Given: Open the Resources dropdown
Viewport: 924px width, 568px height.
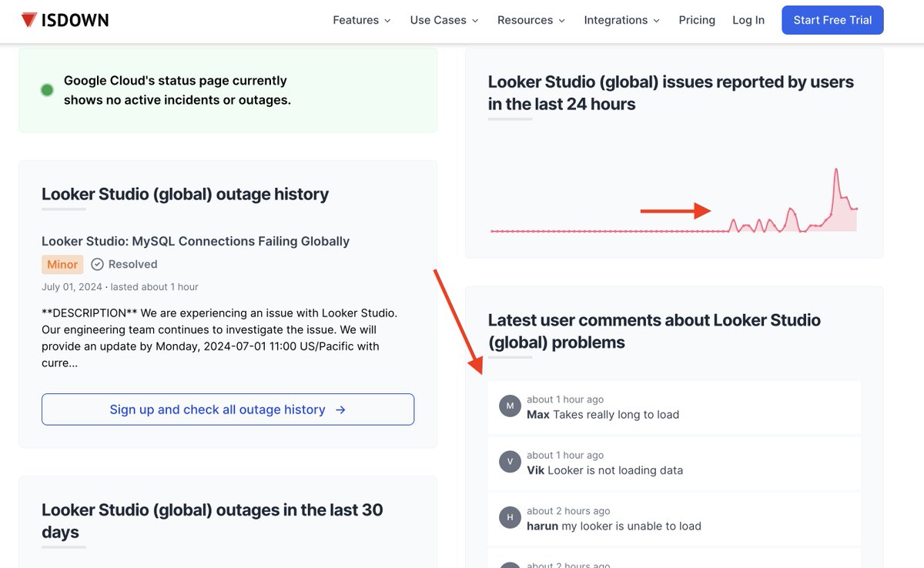Looking at the screenshot, I should click(531, 20).
